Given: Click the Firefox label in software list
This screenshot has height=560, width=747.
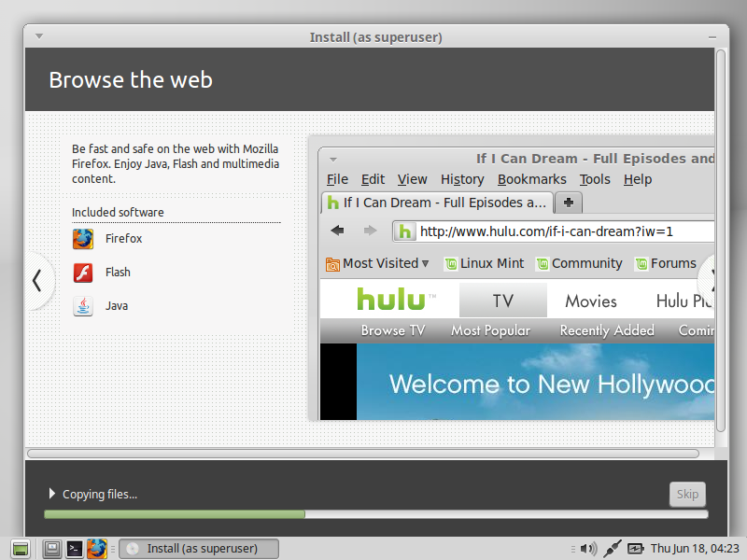Looking at the screenshot, I should coord(124,239).
